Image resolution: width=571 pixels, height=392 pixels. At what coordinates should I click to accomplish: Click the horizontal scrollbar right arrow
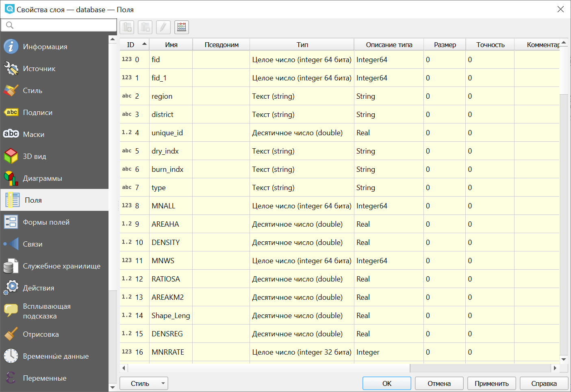555,368
